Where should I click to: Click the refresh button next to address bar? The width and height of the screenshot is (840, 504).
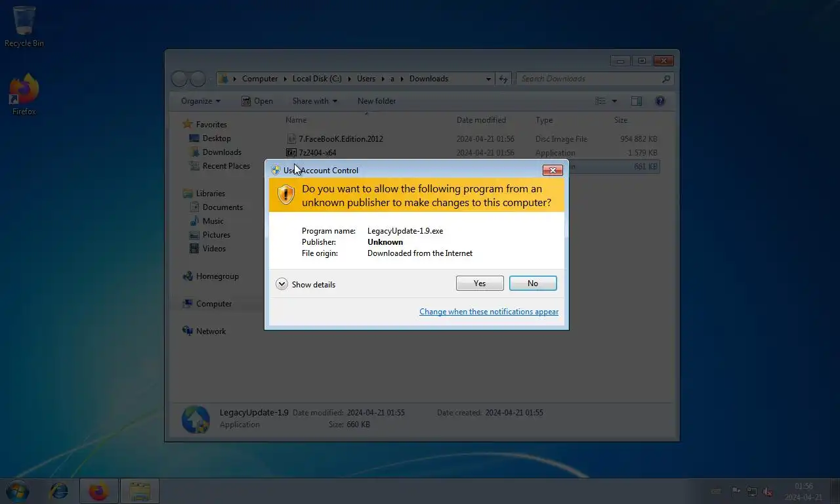pos(503,79)
